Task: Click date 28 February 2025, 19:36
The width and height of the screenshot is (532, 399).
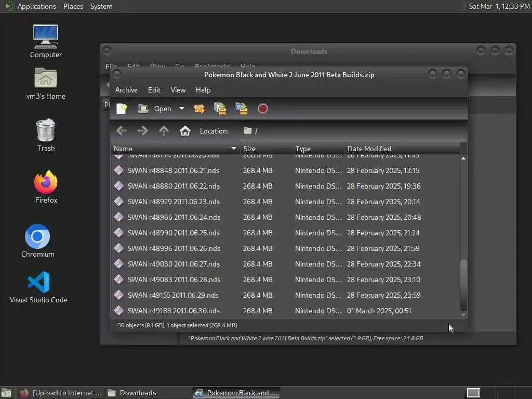Action: [383, 186]
